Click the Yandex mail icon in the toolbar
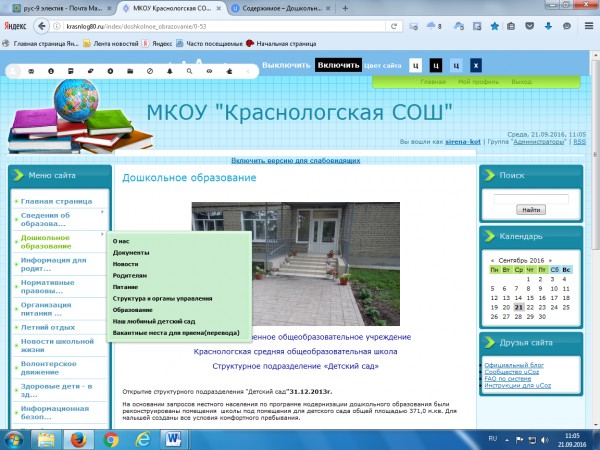This screenshot has width=600, height=450. pyautogui.click(x=414, y=26)
